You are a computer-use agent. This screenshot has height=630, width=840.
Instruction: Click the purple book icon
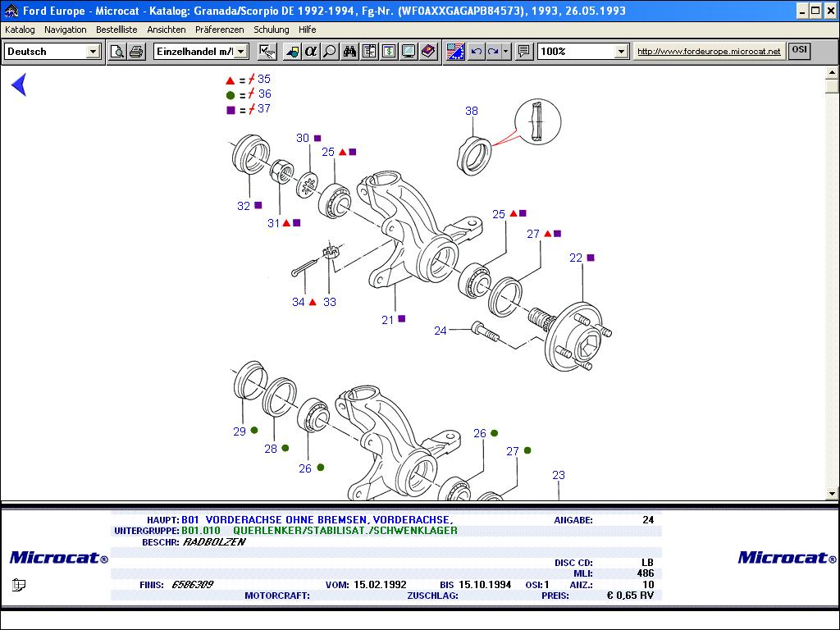[428, 52]
